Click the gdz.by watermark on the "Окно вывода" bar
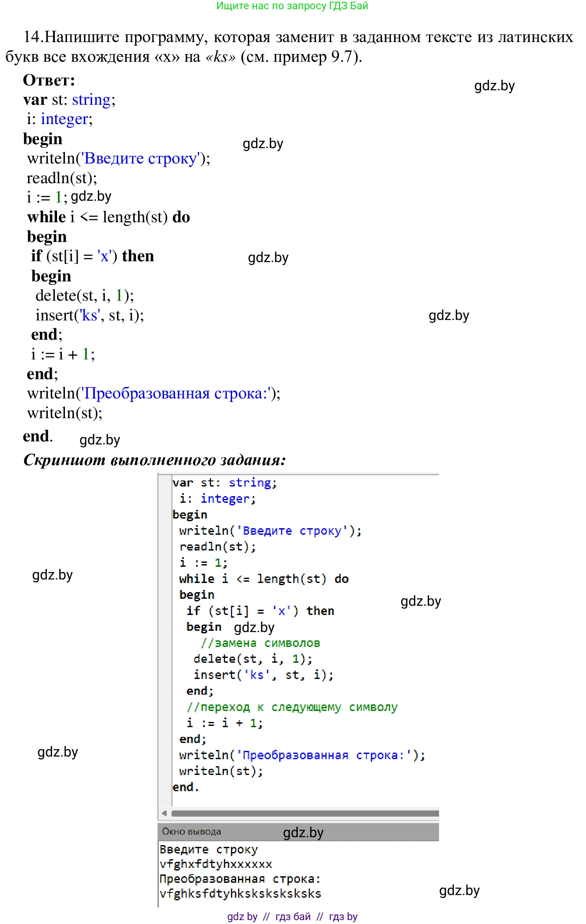This screenshot has height=924, width=586. pos(303,832)
